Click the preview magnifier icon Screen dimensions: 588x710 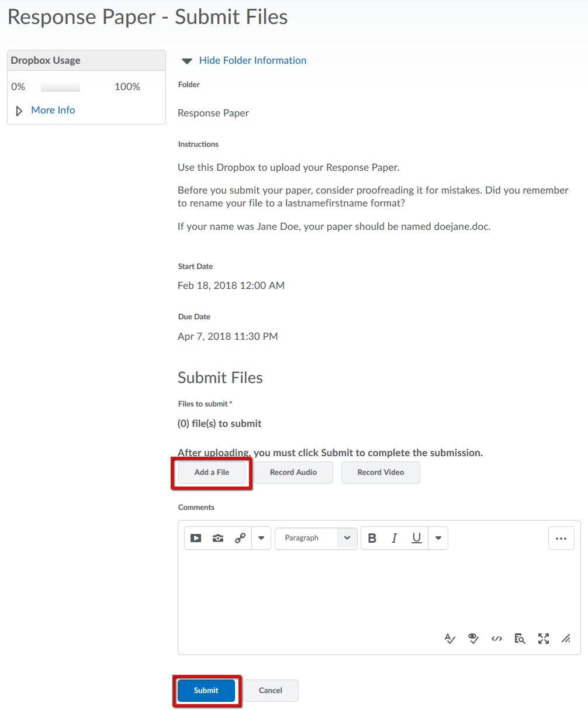coord(520,639)
